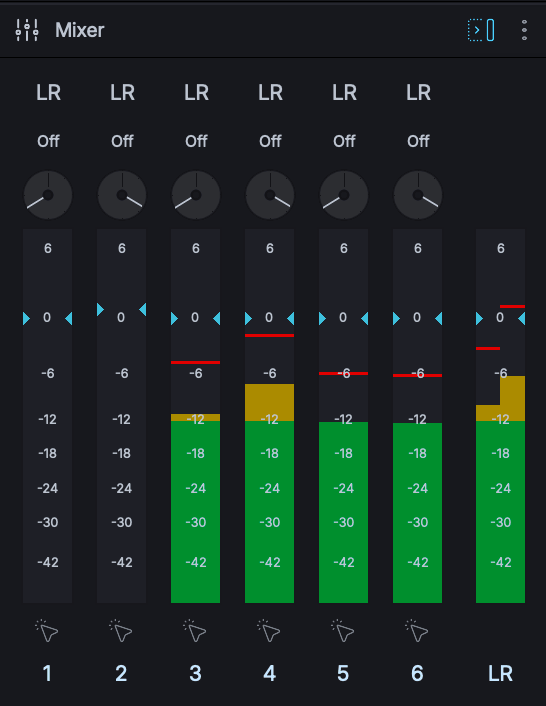Open the LR output routing for channel 3
546x706 pixels.
click(196, 93)
